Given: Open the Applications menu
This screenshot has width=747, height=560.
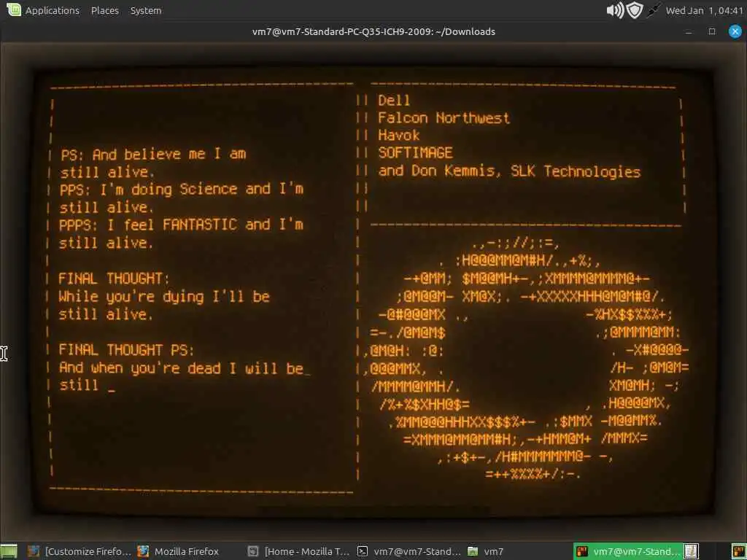Looking at the screenshot, I should (x=52, y=10).
